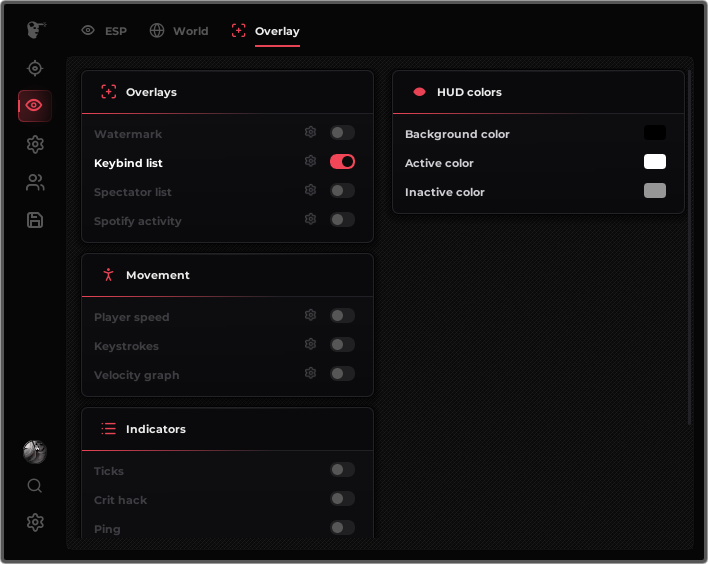Screen dimensions: 708x564
Task: Click the Velocity graph label
Action: tap(137, 375)
